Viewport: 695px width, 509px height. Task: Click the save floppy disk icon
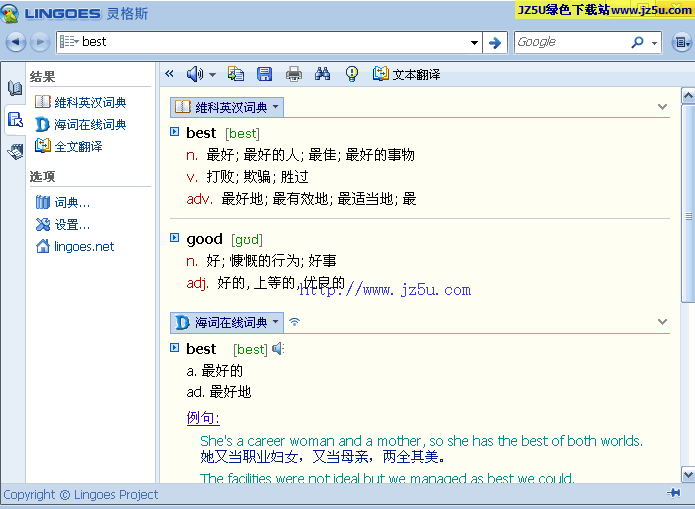(265, 74)
